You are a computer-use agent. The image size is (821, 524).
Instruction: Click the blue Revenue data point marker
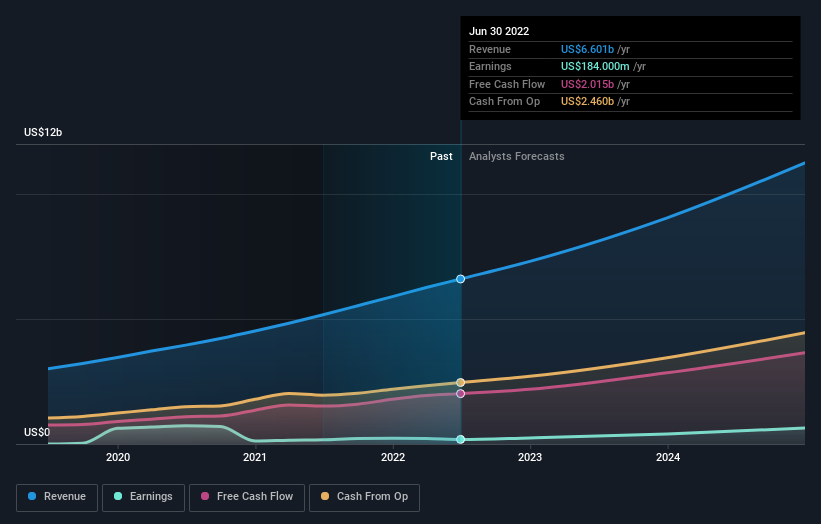[x=460, y=279]
